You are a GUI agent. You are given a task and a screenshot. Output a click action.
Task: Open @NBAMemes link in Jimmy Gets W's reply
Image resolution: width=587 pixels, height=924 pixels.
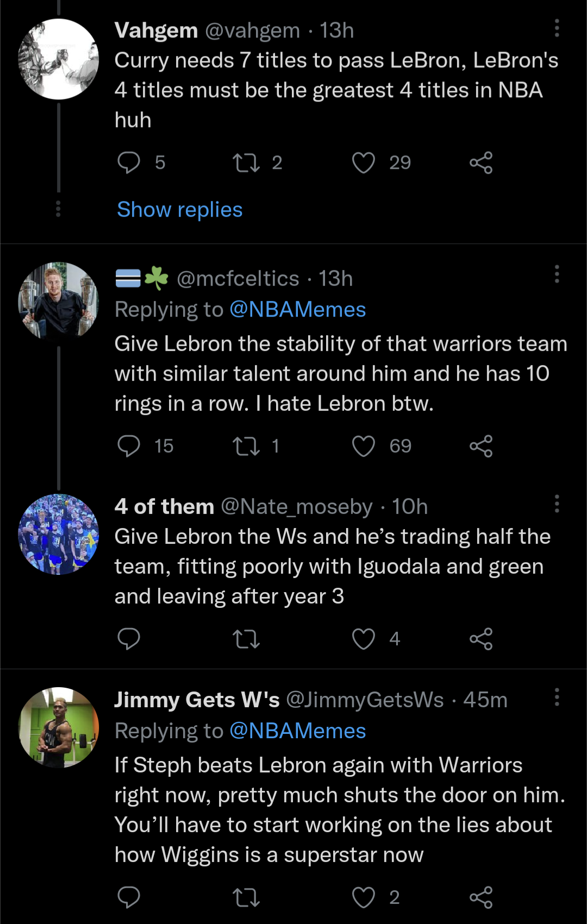tap(297, 731)
